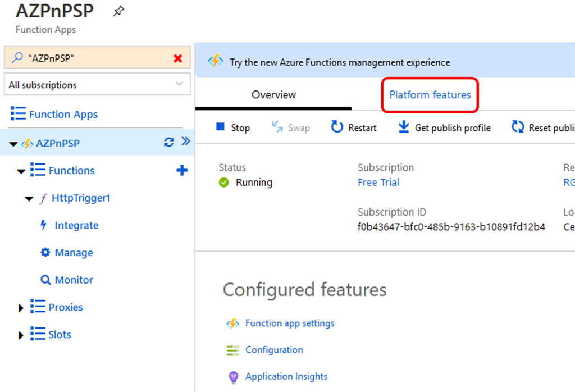Viewport: 575px width, 392px height.
Task: Restart the function app
Action: [x=354, y=127]
